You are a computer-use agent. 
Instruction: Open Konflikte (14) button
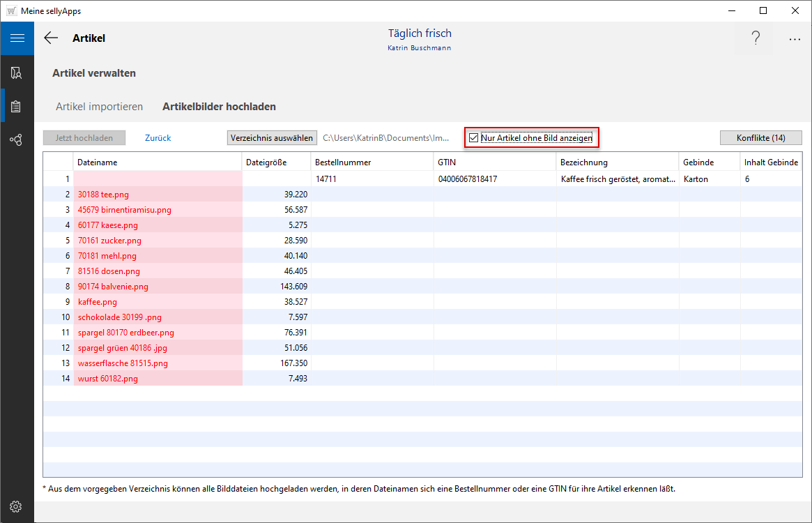(760, 138)
